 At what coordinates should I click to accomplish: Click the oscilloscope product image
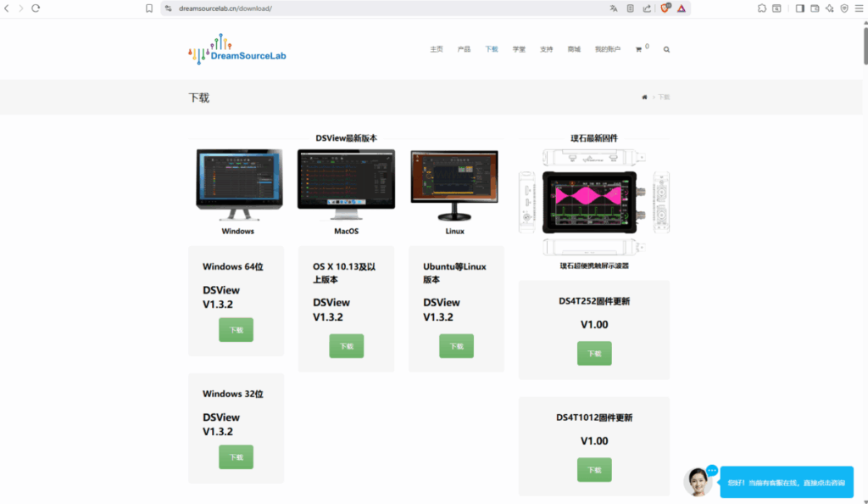click(594, 202)
